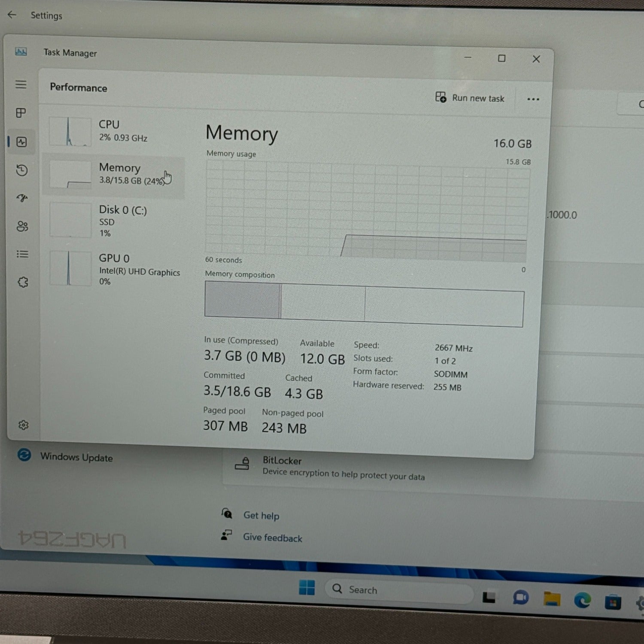Screen dimensions: 644x644
Task: Open Task Manager settings gear icon
Action: click(24, 425)
